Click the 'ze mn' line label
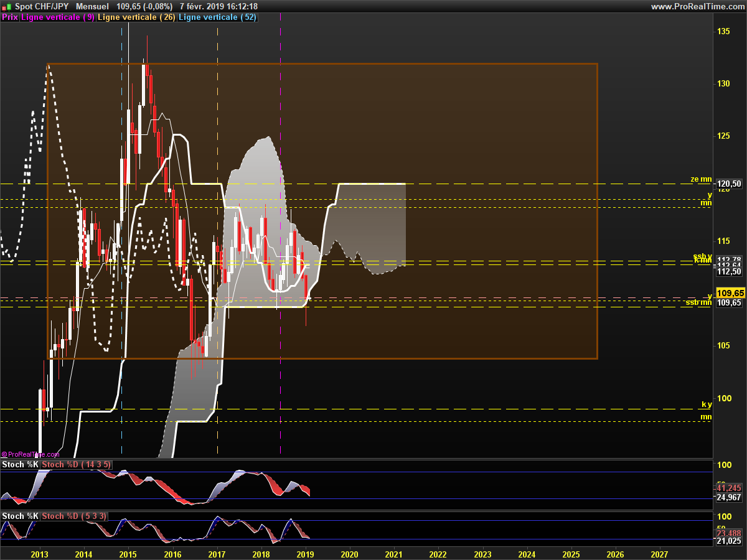747x560 pixels. point(701,179)
